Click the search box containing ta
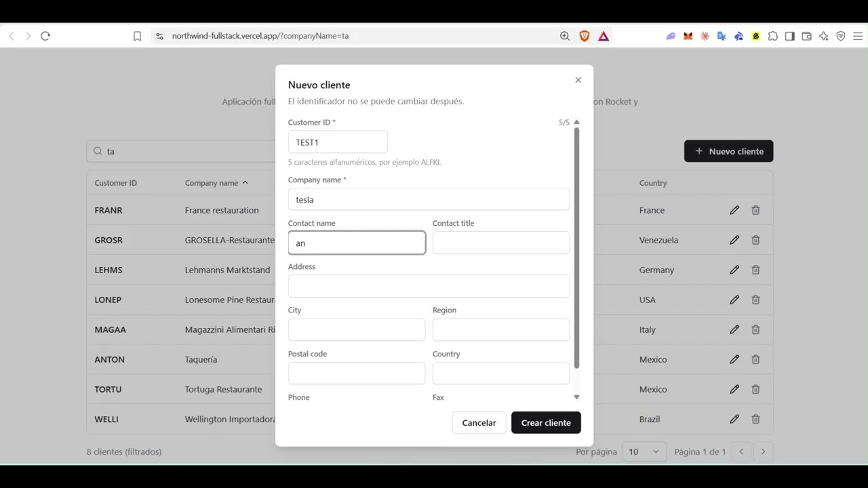868x488 pixels. pos(180,151)
